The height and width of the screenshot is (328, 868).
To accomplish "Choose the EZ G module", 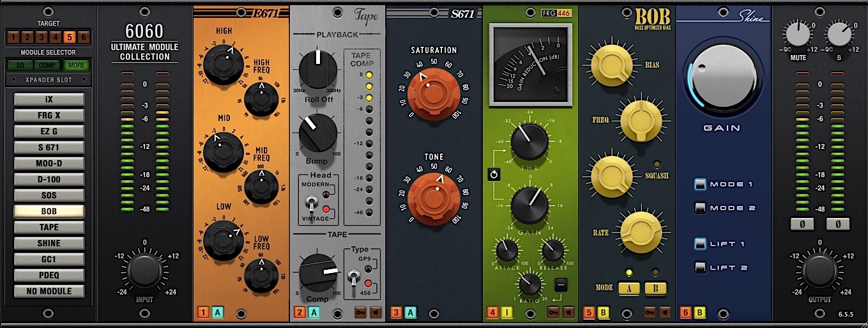I will (49, 132).
